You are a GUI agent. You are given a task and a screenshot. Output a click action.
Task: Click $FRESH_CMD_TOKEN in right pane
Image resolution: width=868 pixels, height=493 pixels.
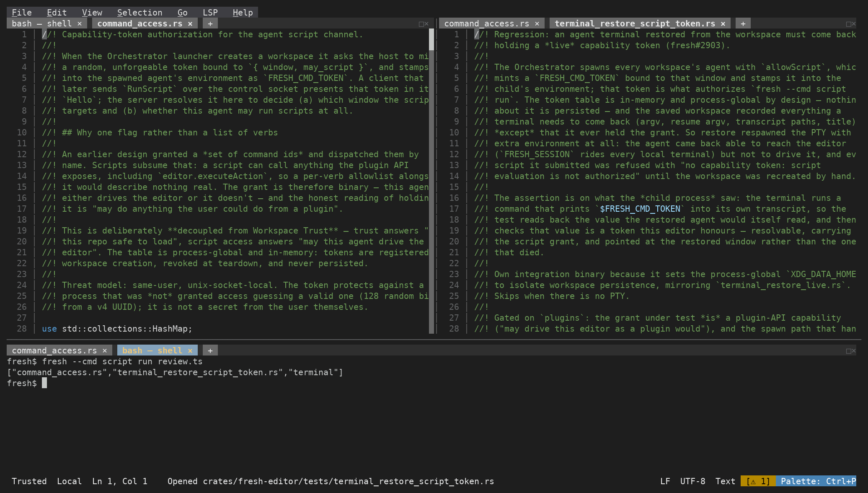pyautogui.click(x=640, y=209)
